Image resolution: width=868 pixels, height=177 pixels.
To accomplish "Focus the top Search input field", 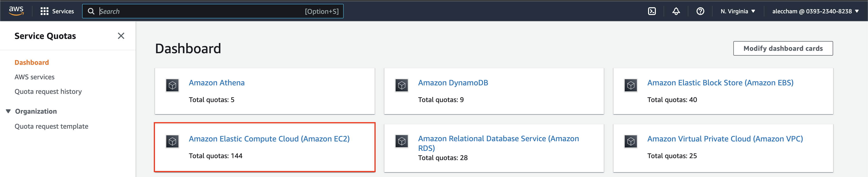I will pyautogui.click(x=213, y=11).
